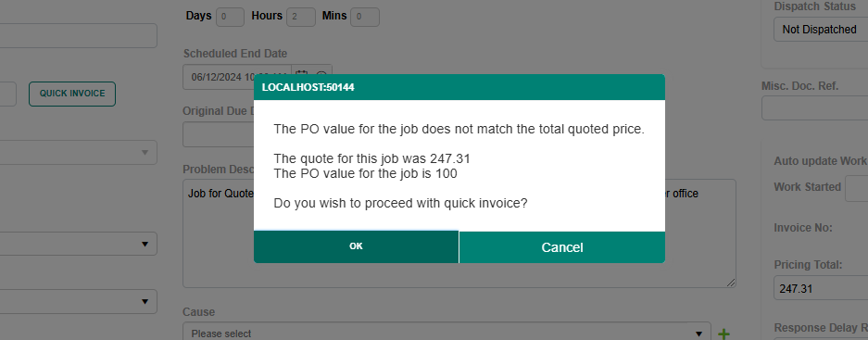Viewport: 868px width, 340px height.
Task: Open the Scheduled End Date calendar icon
Action: (301, 76)
